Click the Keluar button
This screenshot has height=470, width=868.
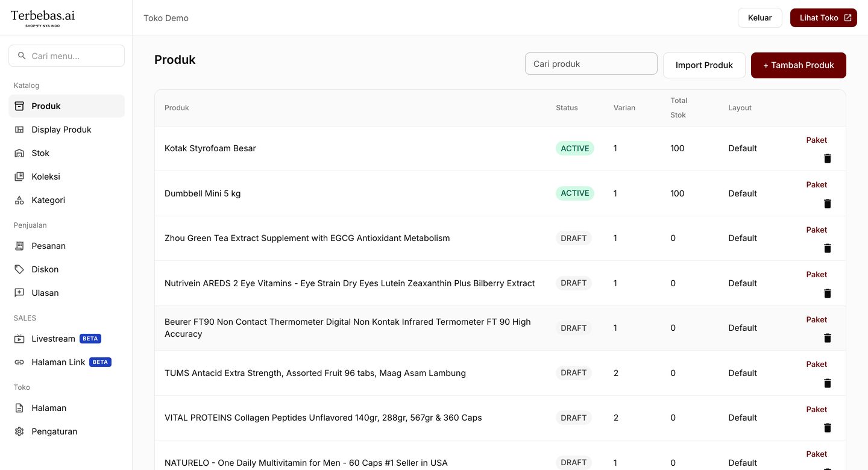tap(759, 18)
